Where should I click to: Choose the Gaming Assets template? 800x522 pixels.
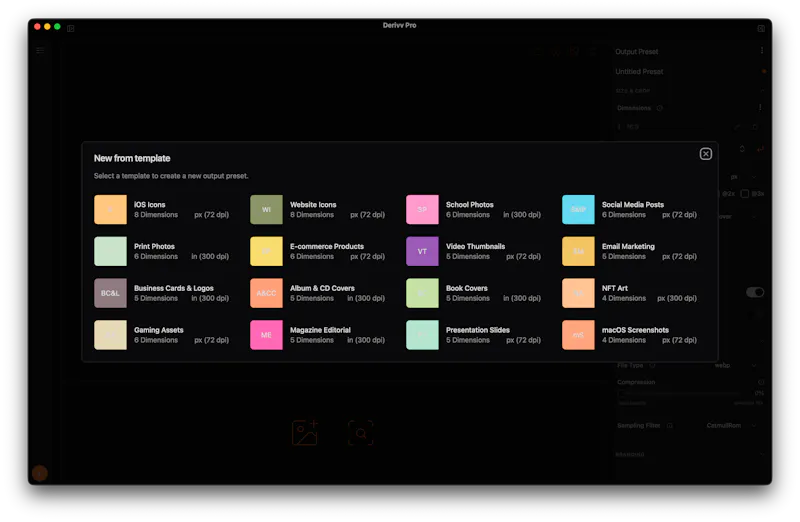pos(162,335)
